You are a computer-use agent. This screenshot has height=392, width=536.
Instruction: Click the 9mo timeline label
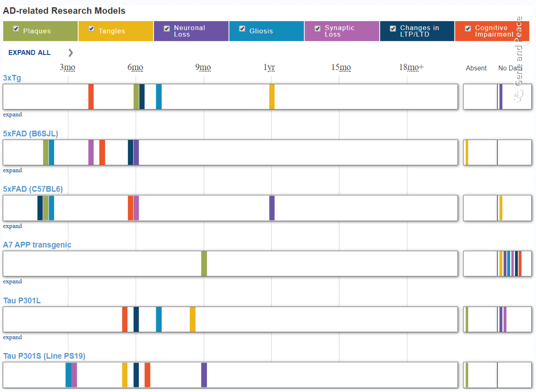(x=203, y=67)
